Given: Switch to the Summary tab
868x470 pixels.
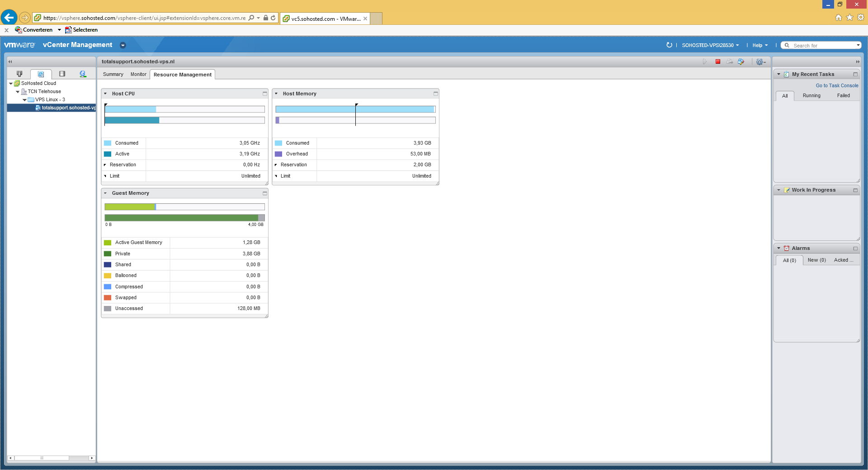Looking at the screenshot, I should [113, 74].
